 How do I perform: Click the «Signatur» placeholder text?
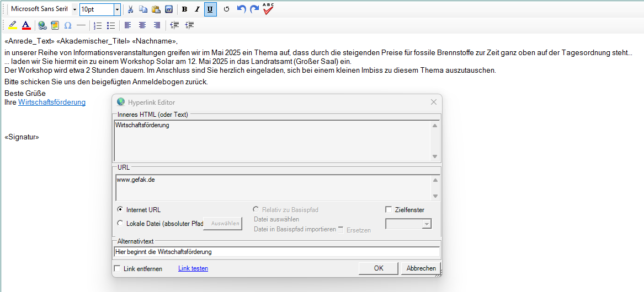pyautogui.click(x=22, y=137)
